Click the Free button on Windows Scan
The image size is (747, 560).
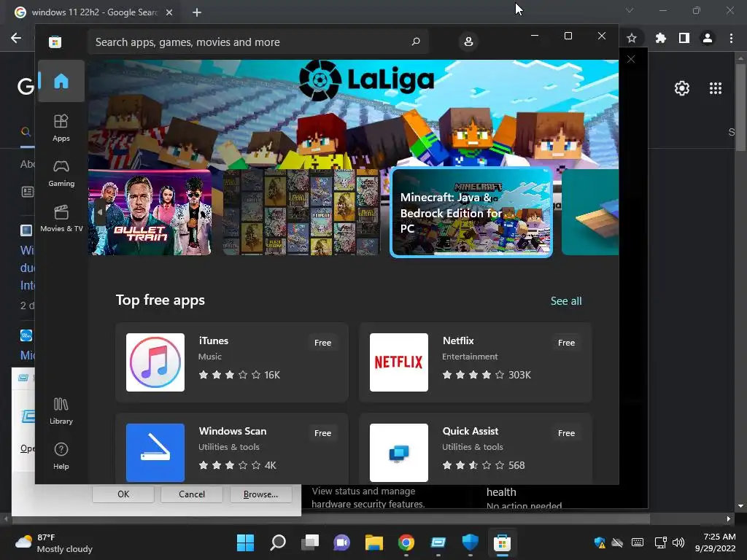(x=322, y=433)
